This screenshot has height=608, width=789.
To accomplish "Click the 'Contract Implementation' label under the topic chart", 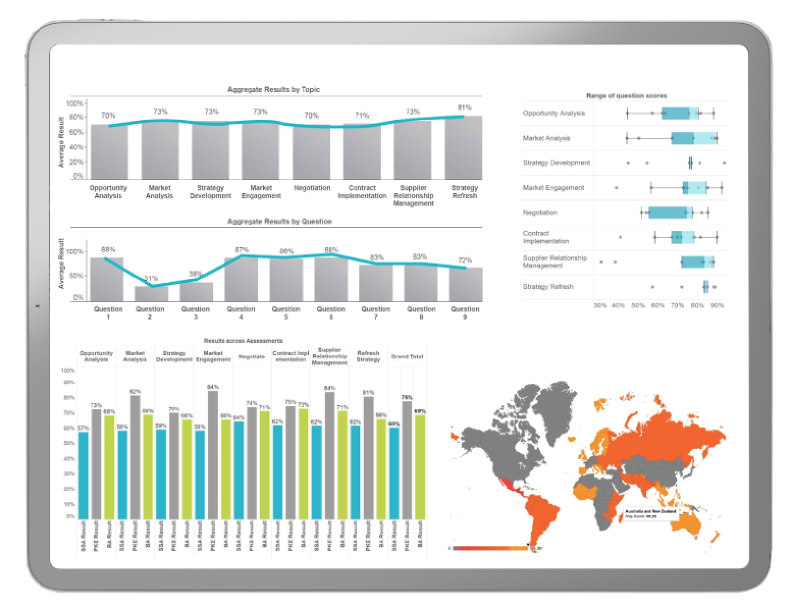I will 362,192.
